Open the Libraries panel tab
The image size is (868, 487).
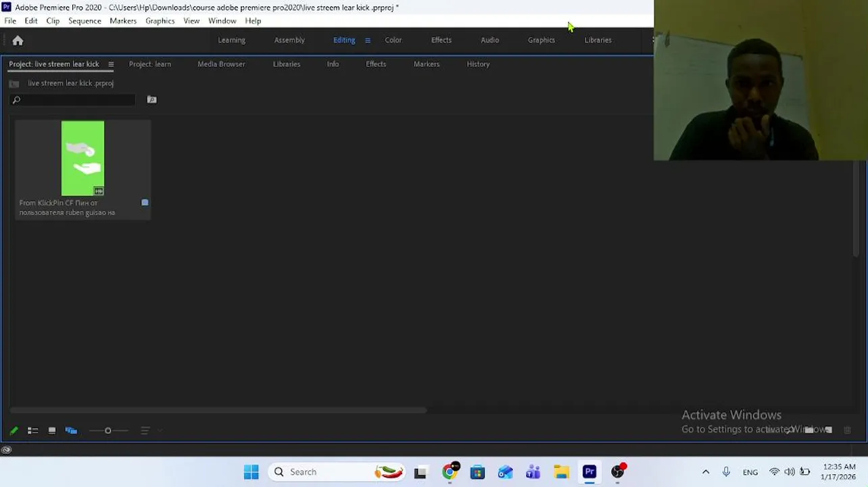click(287, 64)
